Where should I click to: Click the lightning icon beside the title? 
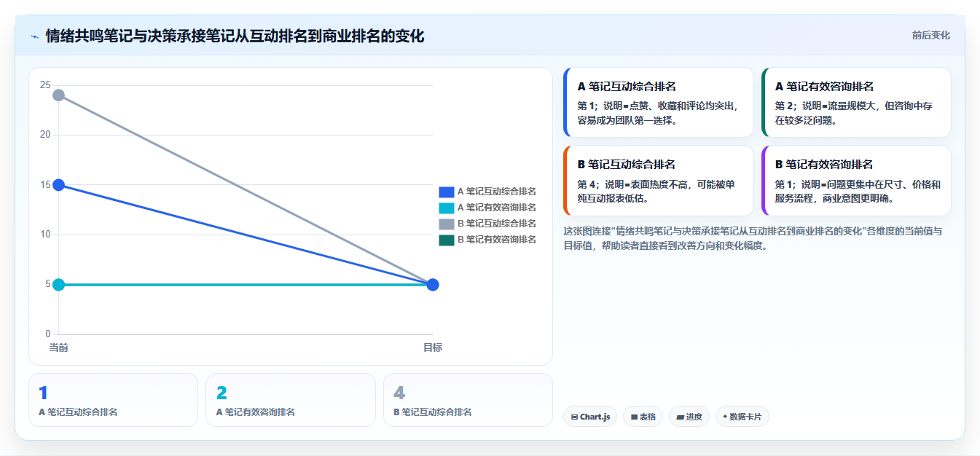[x=34, y=36]
